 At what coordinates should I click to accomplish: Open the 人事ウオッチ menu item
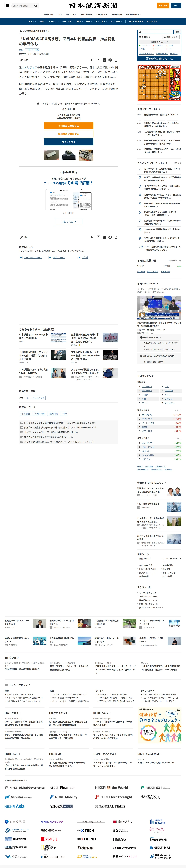point(102,14)
